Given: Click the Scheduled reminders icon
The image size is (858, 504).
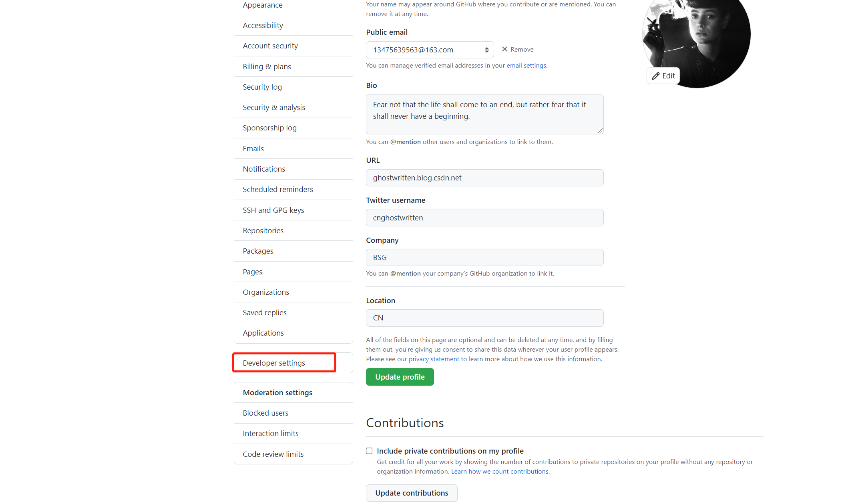Looking at the screenshot, I should [278, 189].
